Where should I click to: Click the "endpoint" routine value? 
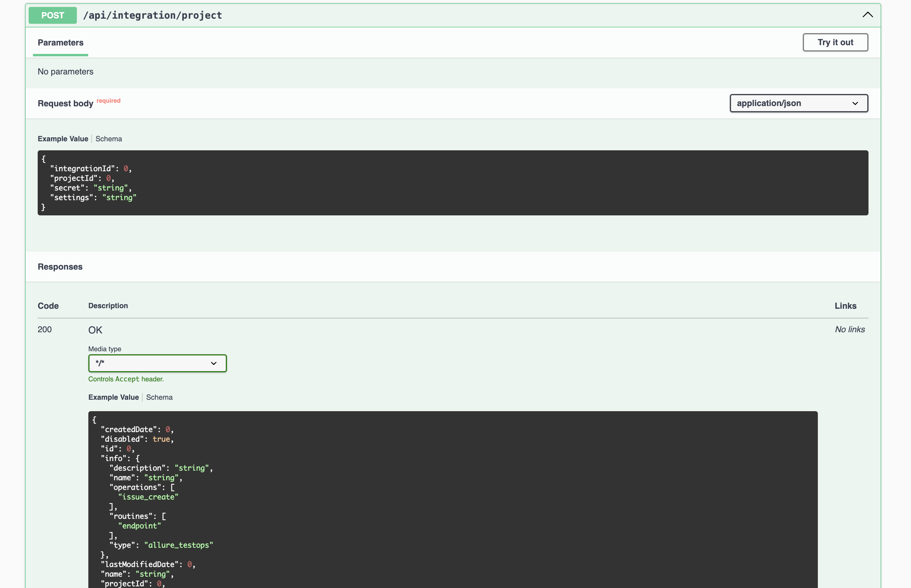tap(140, 526)
